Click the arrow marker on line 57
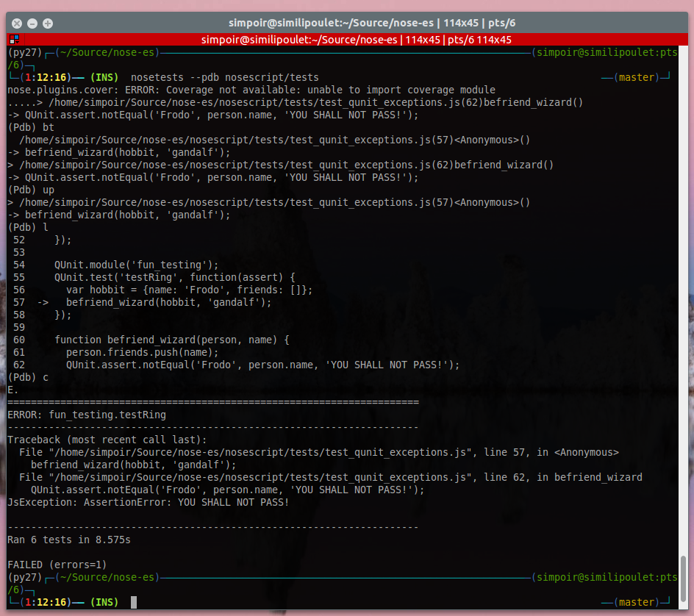The height and width of the screenshot is (616, 694). tap(43, 303)
